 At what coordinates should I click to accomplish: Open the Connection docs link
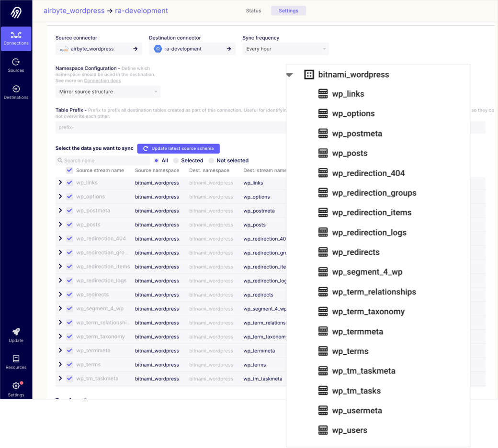point(102,81)
